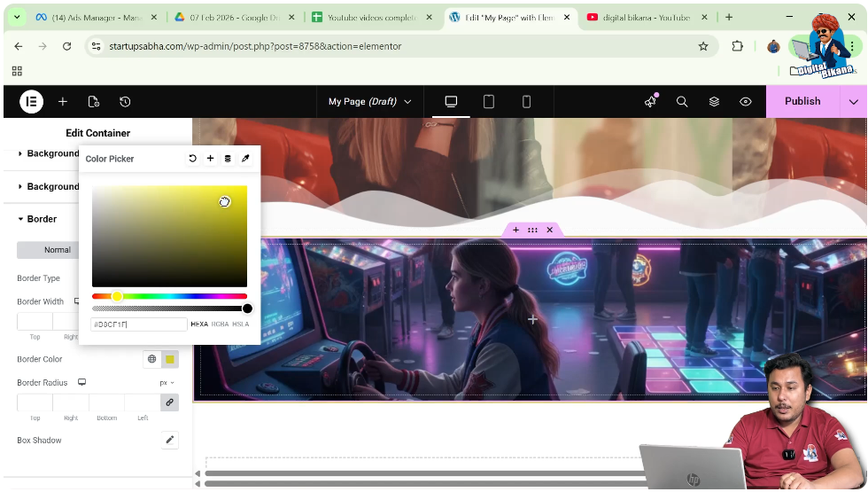Collapse the Border section

[x=42, y=219]
